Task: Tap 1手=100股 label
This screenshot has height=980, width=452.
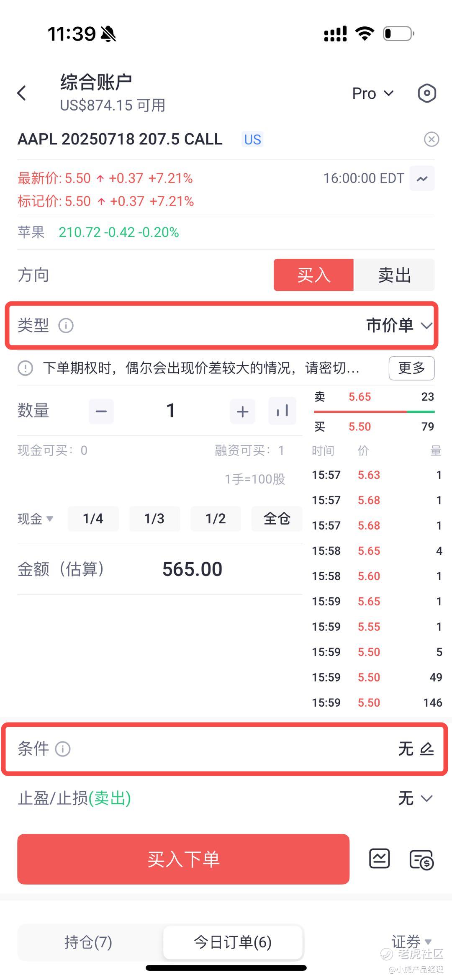Action: point(254,479)
